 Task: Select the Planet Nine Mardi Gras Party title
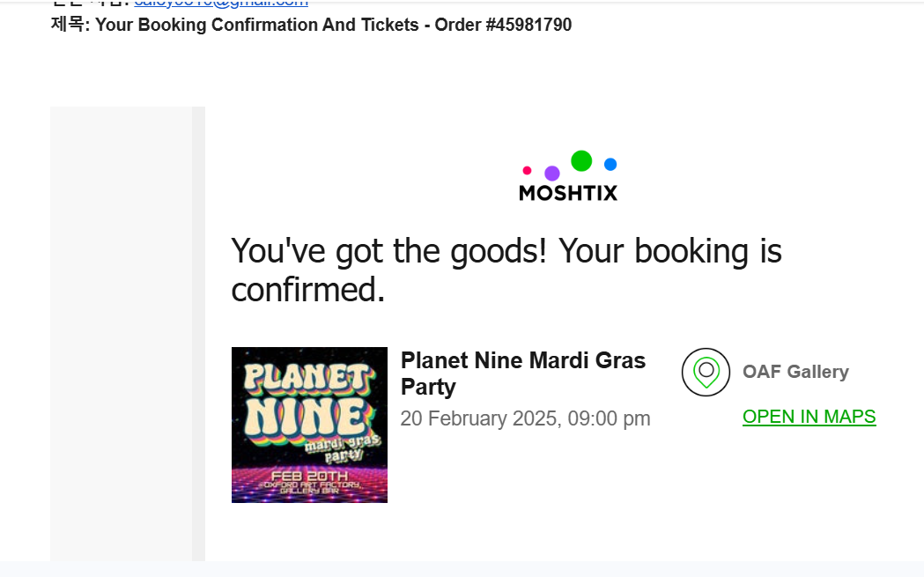click(x=522, y=373)
